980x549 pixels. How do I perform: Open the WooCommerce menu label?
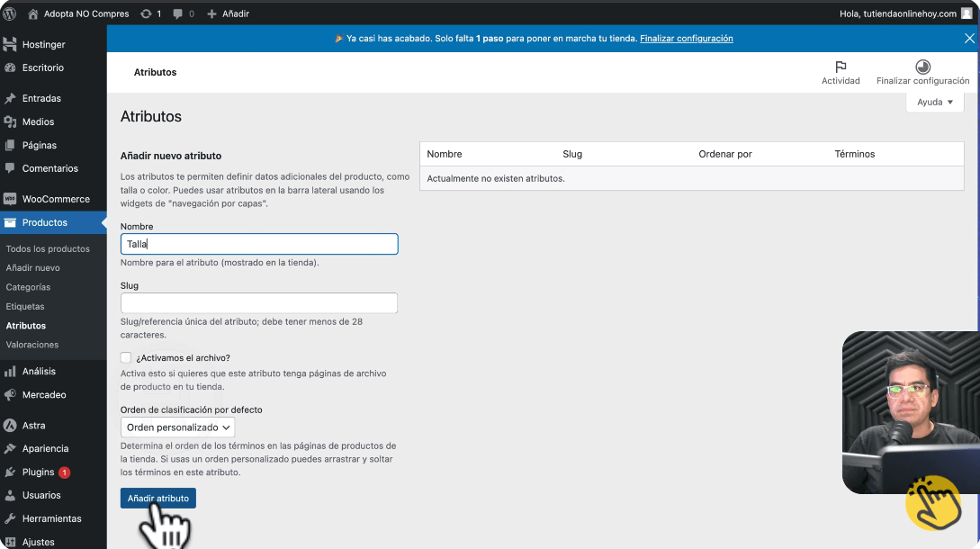(x=57, y=199)
